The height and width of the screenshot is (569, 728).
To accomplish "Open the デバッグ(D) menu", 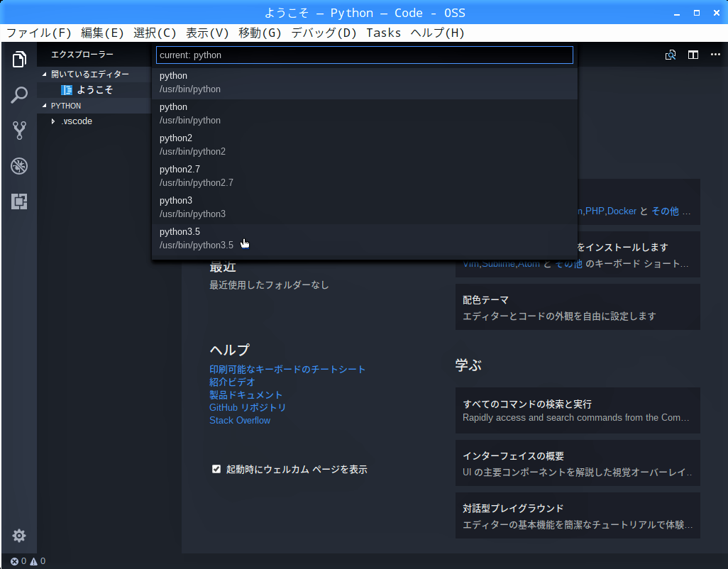I will pos(324,33).
